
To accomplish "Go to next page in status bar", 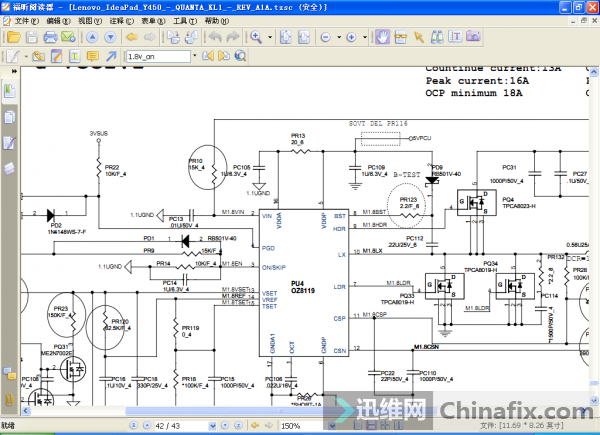I will 225,425.
